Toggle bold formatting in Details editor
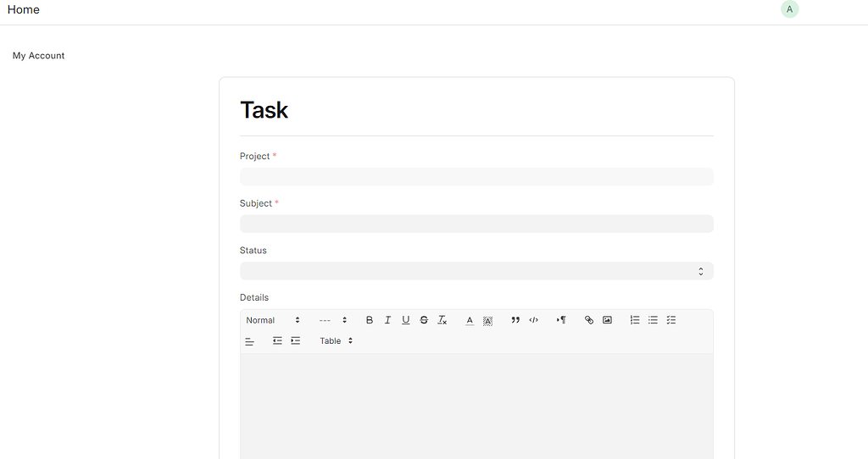 click(370, 320)
